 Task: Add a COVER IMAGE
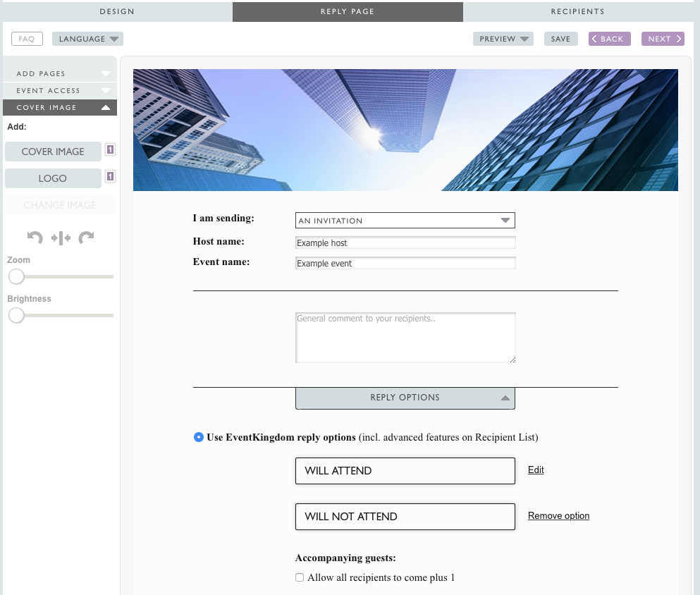[x=53, y=152]
